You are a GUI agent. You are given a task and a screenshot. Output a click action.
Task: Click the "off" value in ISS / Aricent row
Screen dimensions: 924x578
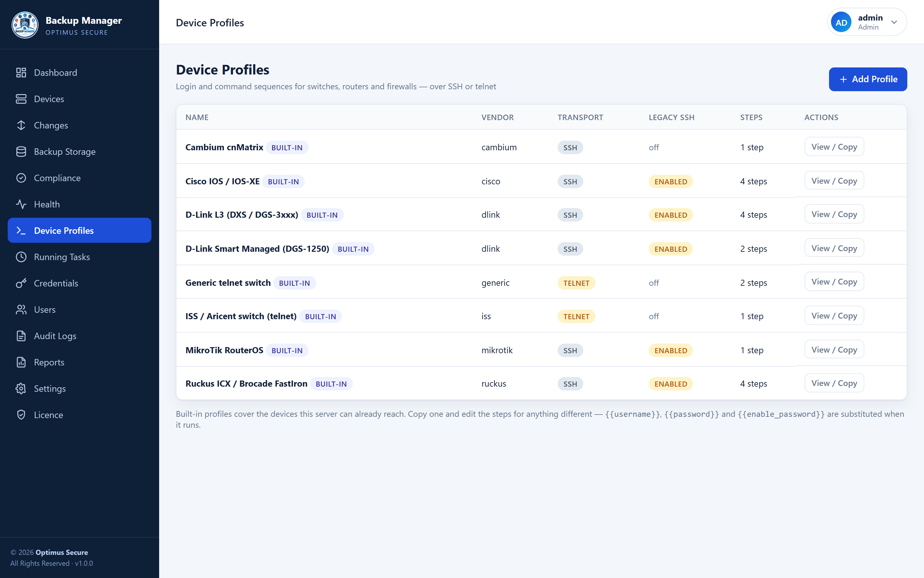pyautogui.click(x=654, y=316)
